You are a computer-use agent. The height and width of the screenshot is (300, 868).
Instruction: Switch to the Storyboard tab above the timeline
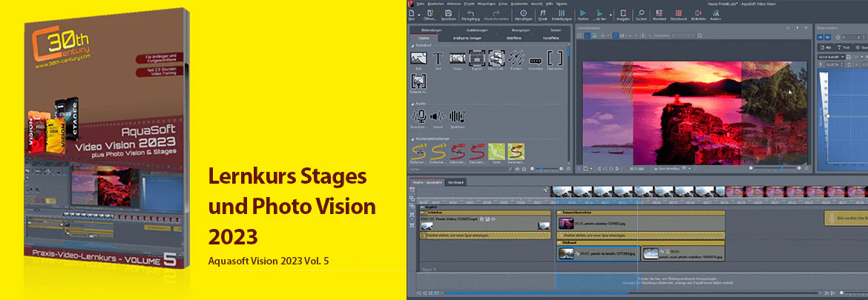click(x=456, y=181)
